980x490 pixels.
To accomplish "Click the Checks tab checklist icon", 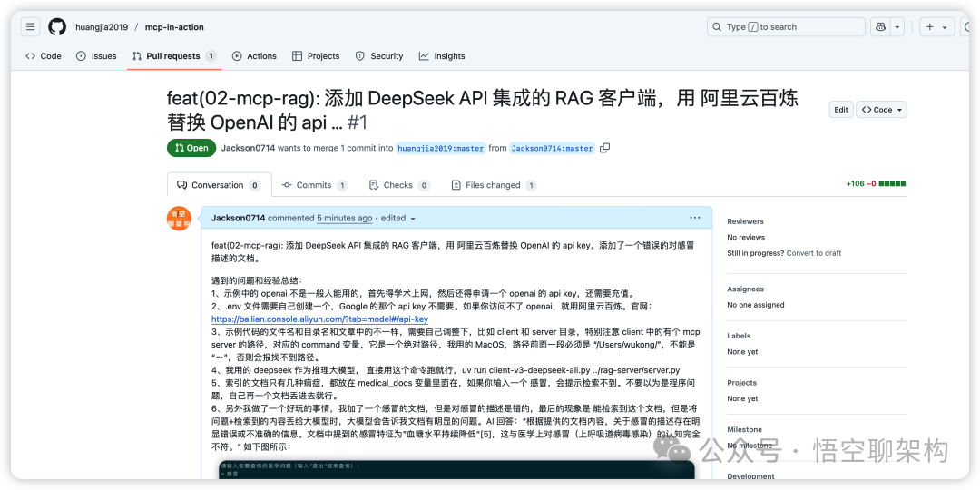I will (374, 185).
